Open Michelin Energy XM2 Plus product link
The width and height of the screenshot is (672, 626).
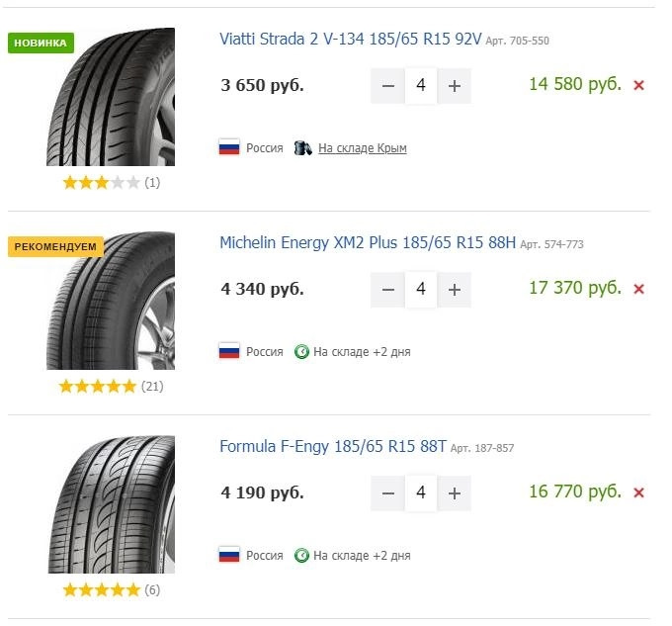tap(368, 243)
